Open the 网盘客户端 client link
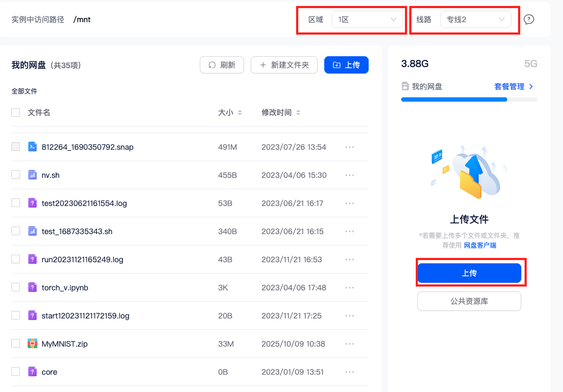The height and width of the screenshot is (392, 563). [x=480, y=245]
